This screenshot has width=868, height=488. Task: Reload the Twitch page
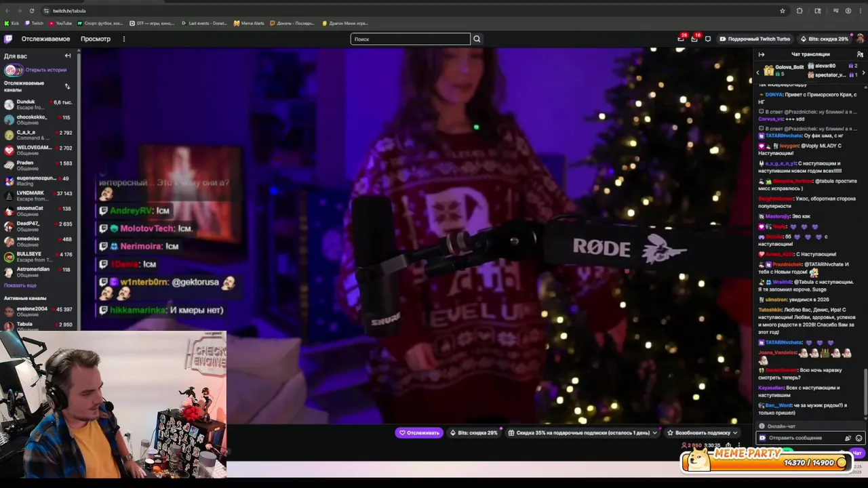(x=32, y=11)
